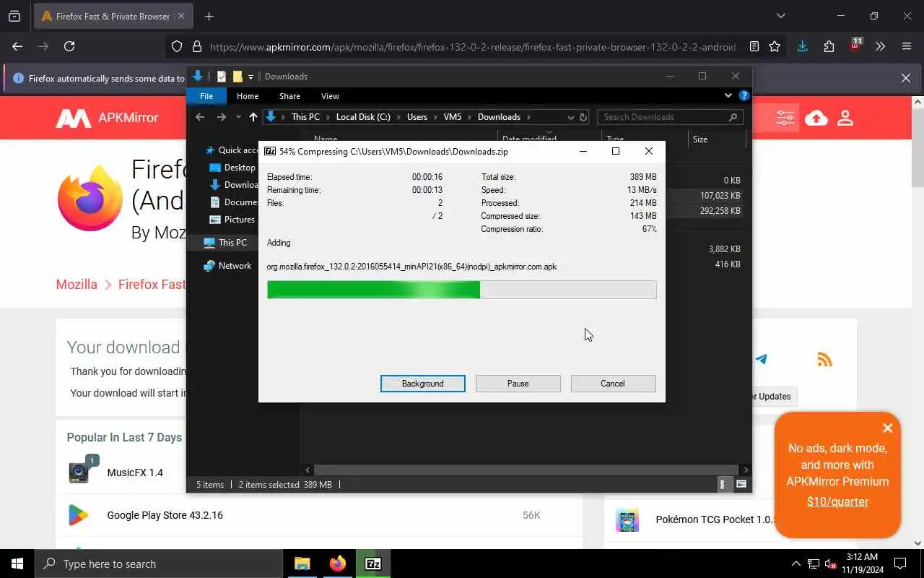Pause the compression in 7-Zip

[518, 384]
